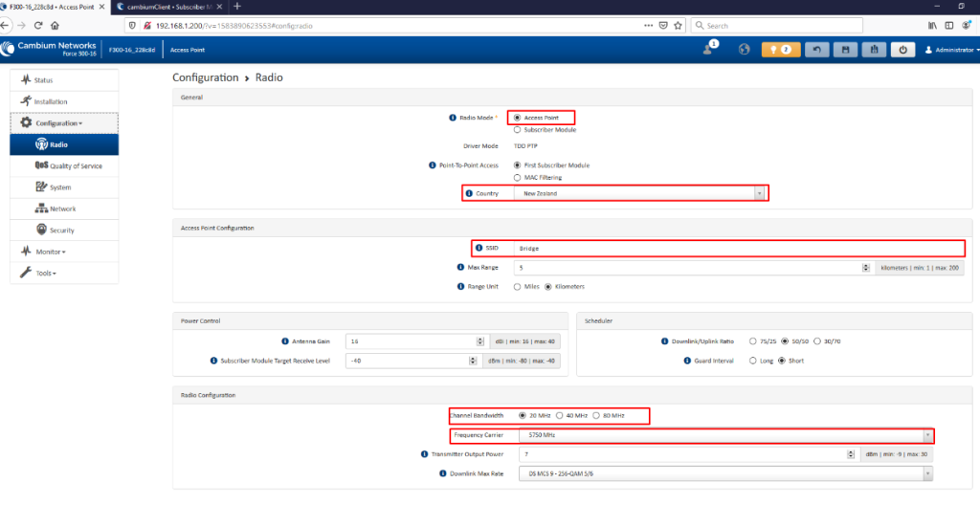Go to the Network configuration page

[x=62, y=209]
